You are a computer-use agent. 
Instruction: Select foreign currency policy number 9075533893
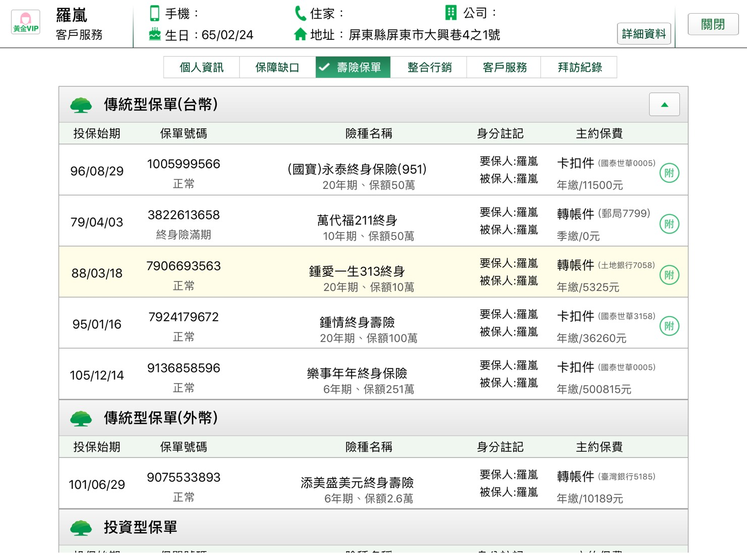184,478
